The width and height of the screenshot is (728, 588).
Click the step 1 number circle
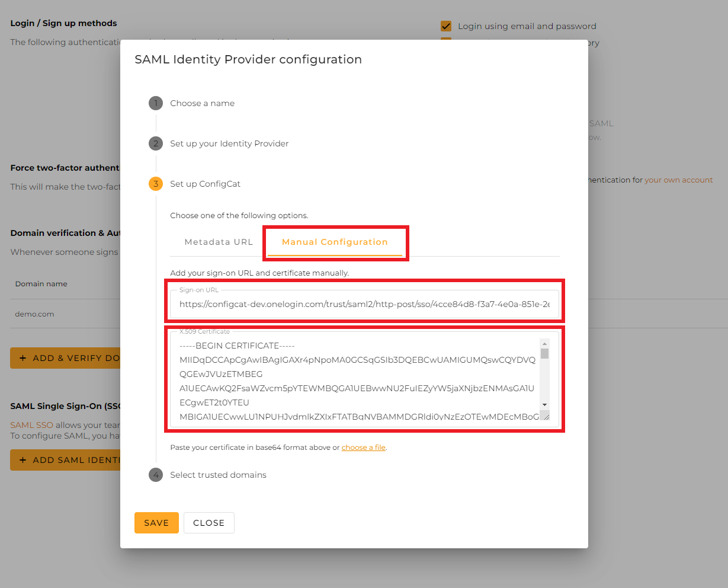(x=155, y=103)
